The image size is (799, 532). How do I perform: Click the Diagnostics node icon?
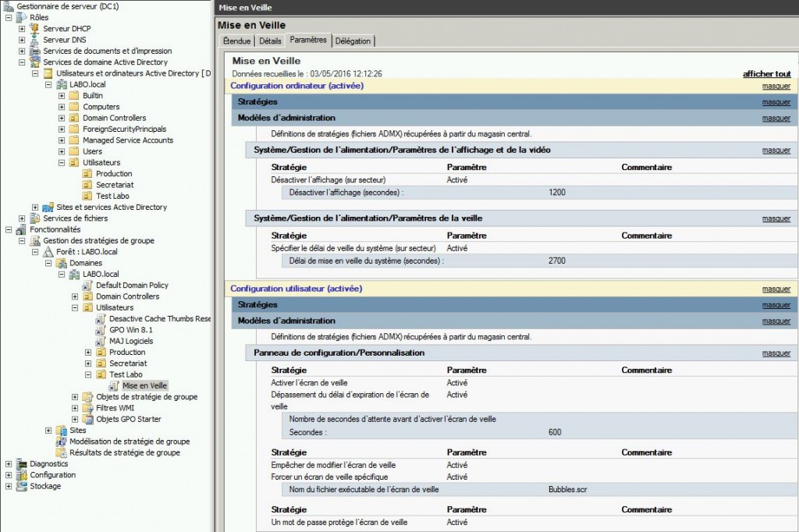[21, 463]
